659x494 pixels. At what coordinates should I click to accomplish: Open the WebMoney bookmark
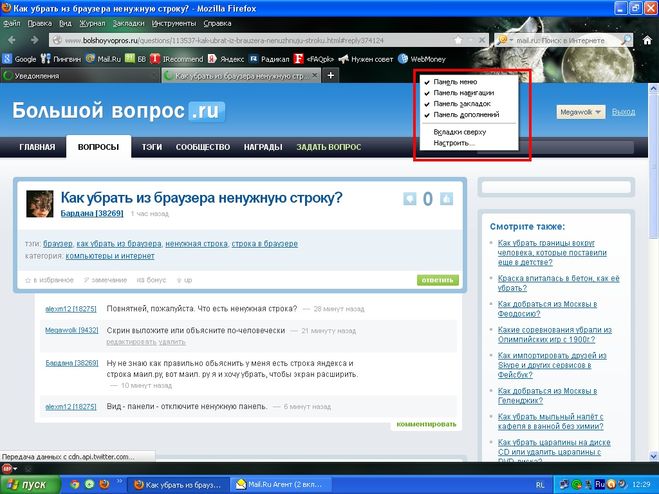pyautogui.click(x=422, y=59)
